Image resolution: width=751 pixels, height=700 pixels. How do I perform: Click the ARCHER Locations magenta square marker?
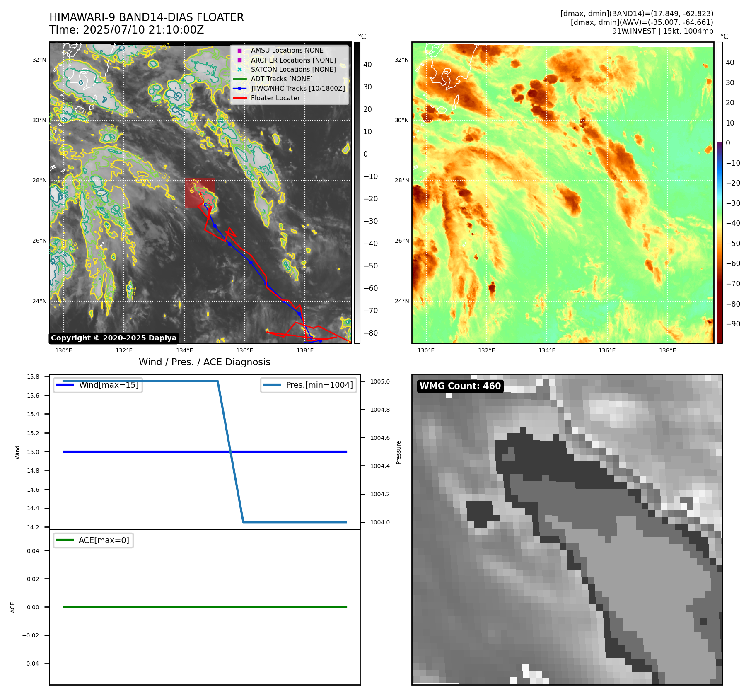(x=239, y=60)
